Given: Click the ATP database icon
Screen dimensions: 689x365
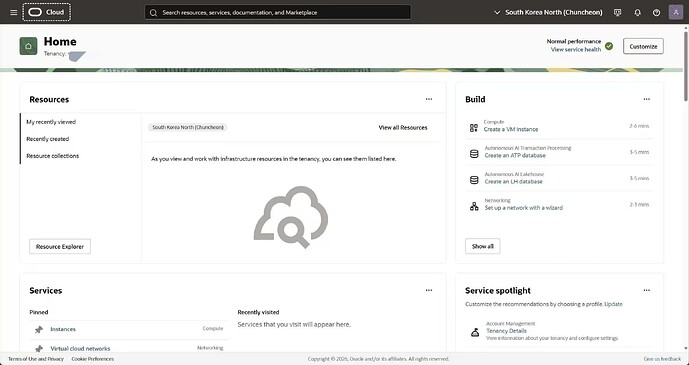Looking at the screenshot, I should tap(474, 154).
